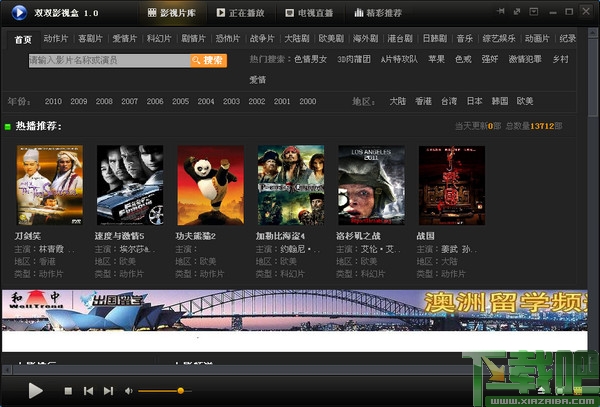Filter by region 日本

pyautogui.click(x=474, y=101)
